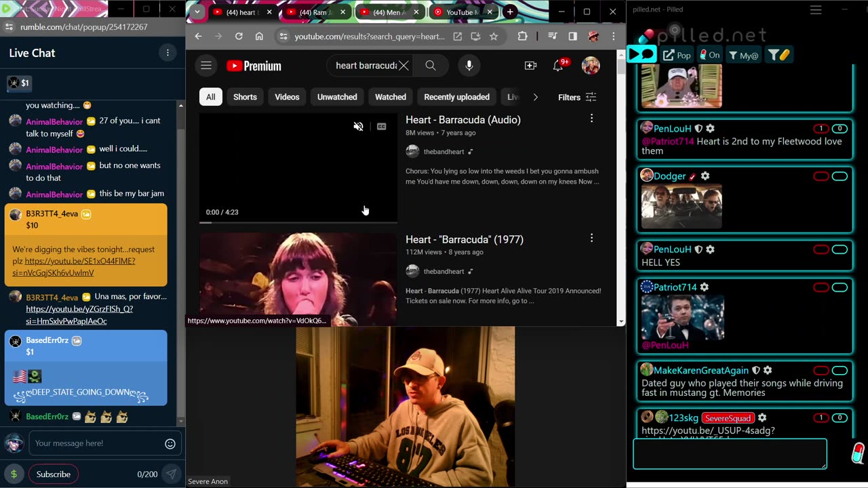Open the youtu.be/SE1xO44FIME link in chat
Viewport: 868px width, 488px height.
pos(74,267)
